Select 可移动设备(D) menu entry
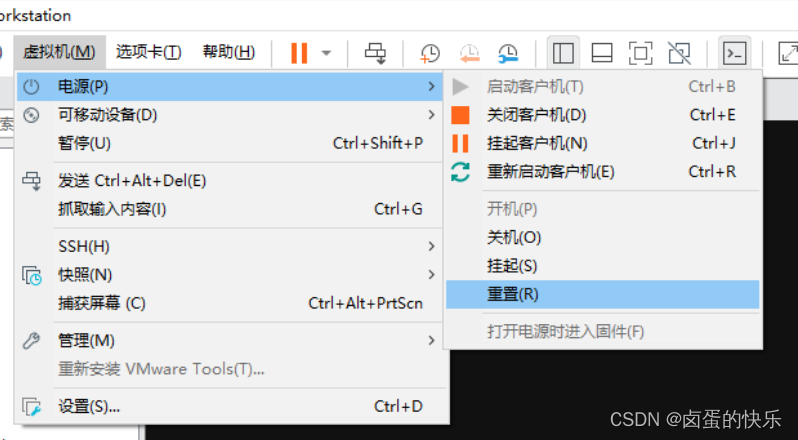 click(x=231, y=115)
